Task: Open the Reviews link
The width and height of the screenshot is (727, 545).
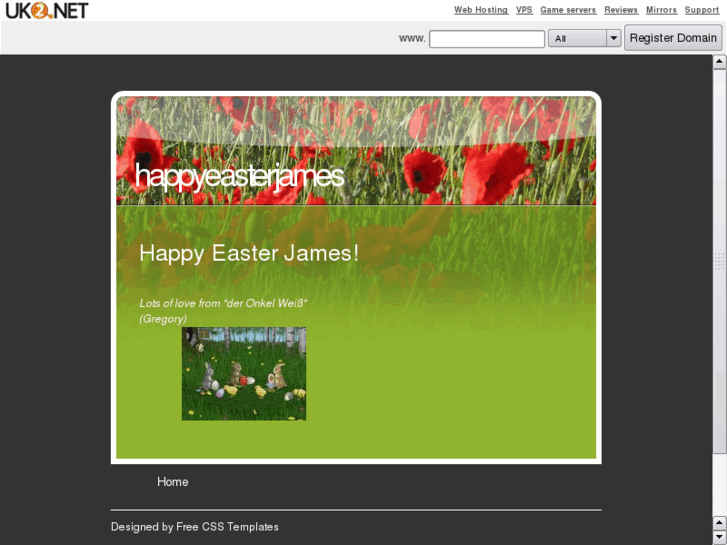Action: point(621,10)
